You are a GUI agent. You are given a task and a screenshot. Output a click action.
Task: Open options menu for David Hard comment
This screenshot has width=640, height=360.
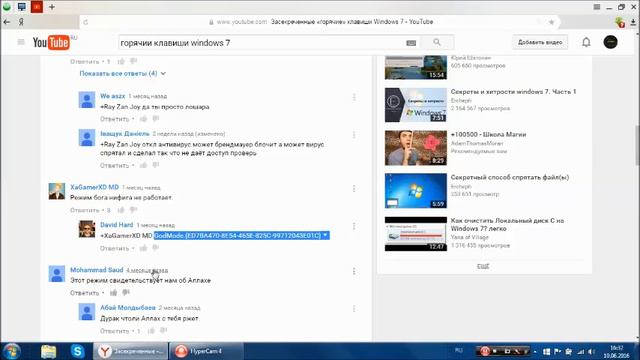(354, 226)
